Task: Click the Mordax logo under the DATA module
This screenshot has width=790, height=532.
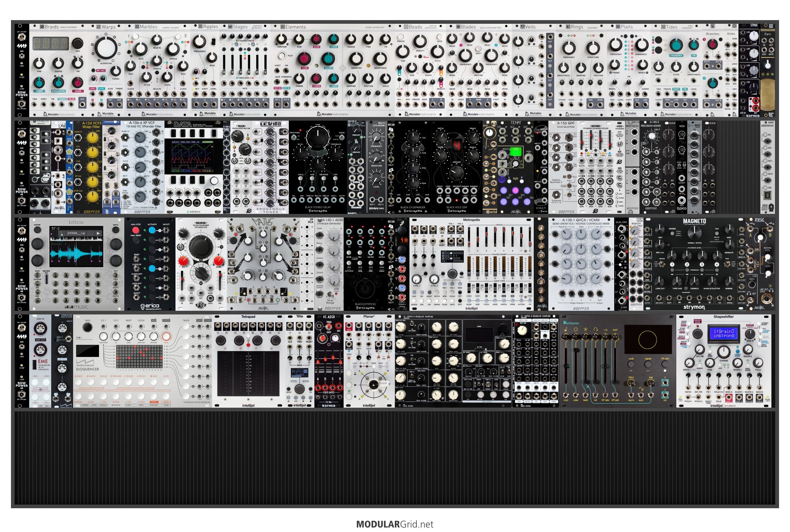Action: [x=194, y=211]
